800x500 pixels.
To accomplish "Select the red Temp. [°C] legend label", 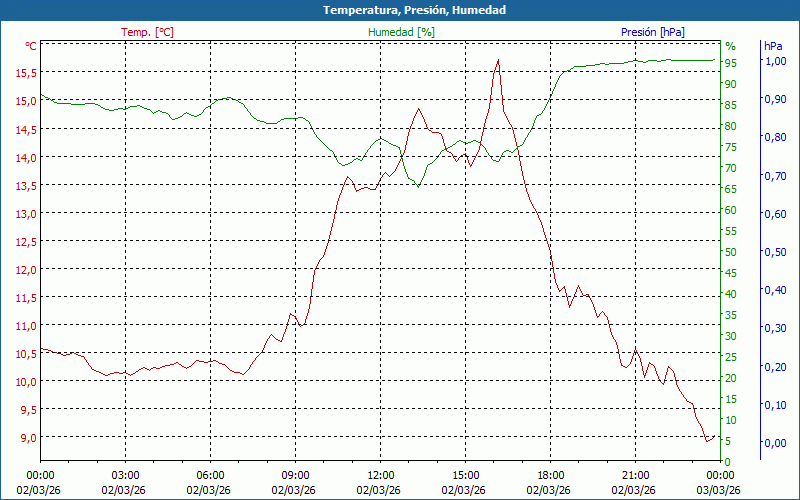I will point(147,32).
